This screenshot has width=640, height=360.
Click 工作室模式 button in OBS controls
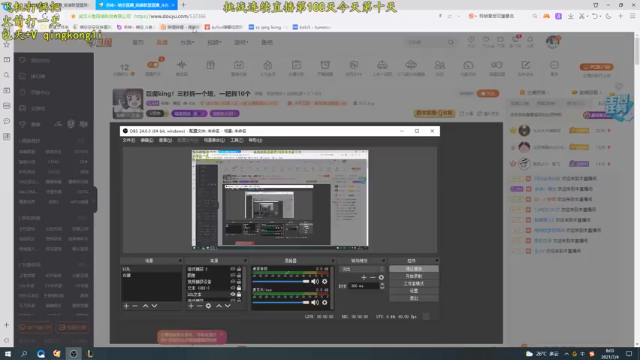tap(414, 284)
